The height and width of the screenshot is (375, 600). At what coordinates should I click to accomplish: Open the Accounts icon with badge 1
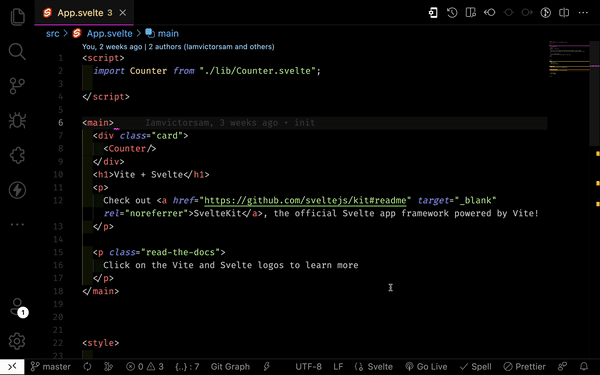point(18,308)
